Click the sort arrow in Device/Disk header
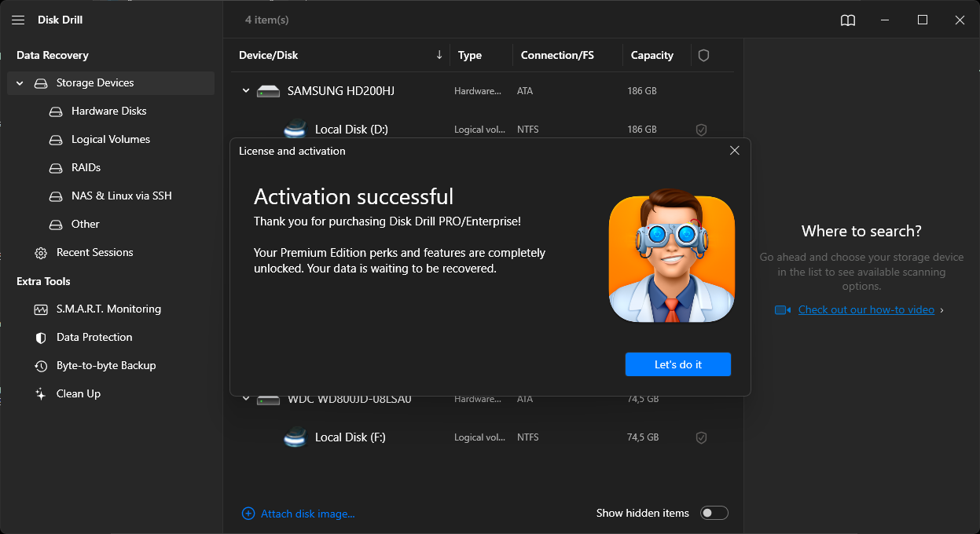This screenshot has height=534, width=980. (439, 55)
